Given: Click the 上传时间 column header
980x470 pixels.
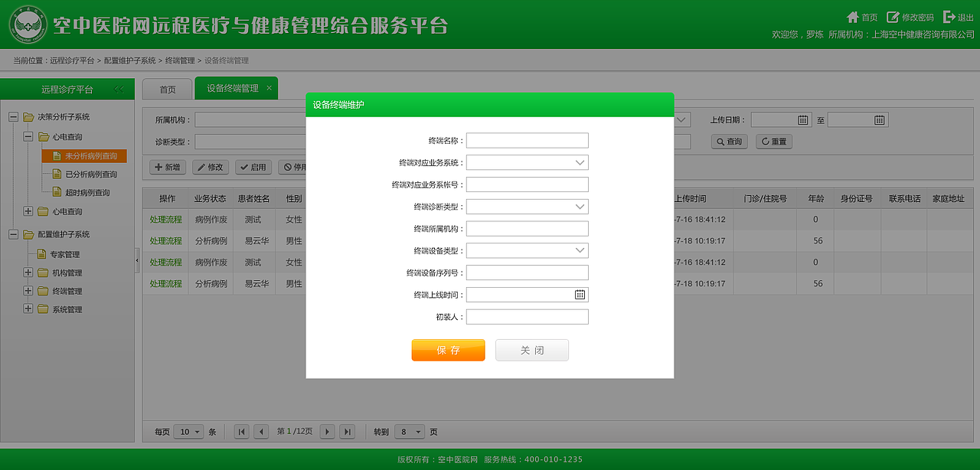Looking at the screenshot, I should point(704,198).
